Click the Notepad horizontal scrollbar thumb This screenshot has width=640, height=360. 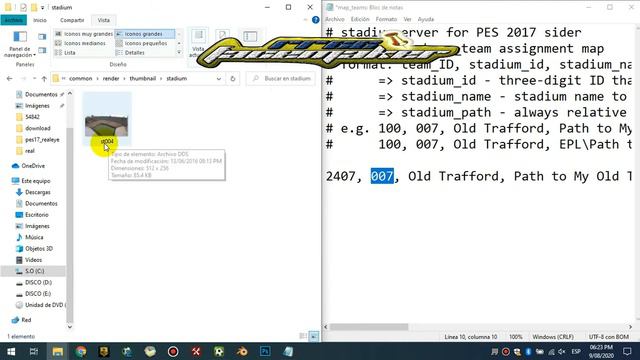[369, 327]
